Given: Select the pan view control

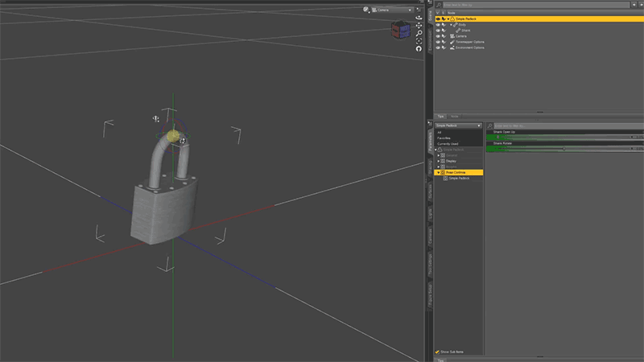Looking at the screenshot, I should coord(419,26).
